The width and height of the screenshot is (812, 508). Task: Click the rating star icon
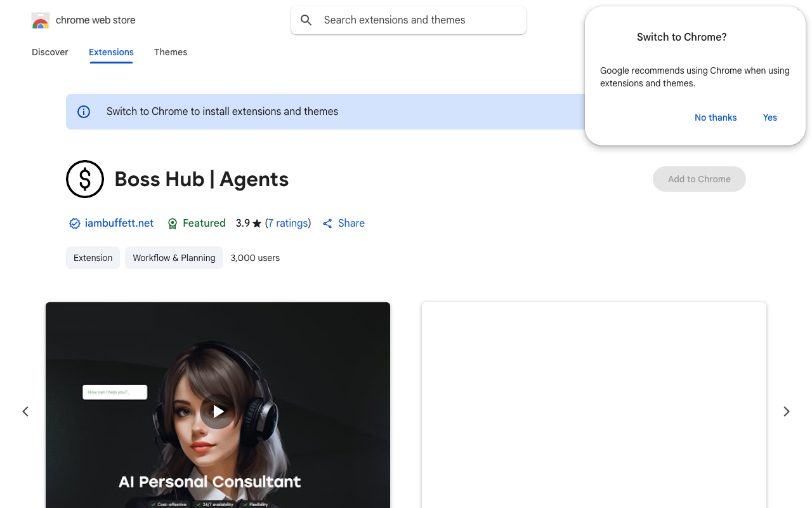point(257,224)
